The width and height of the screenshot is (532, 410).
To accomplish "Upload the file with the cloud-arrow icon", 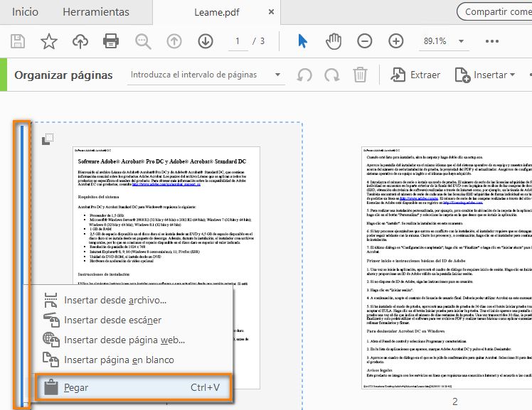I will 80,41.
